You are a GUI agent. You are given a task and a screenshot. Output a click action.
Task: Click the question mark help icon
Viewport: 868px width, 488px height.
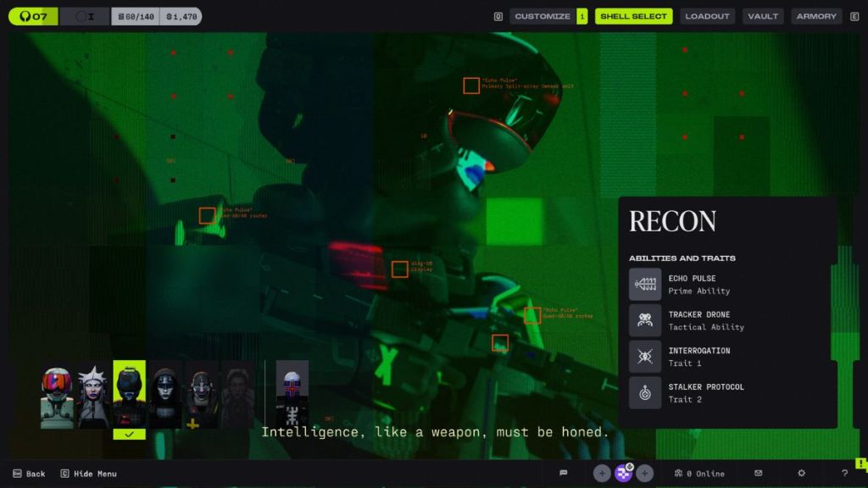coord(844,474)
